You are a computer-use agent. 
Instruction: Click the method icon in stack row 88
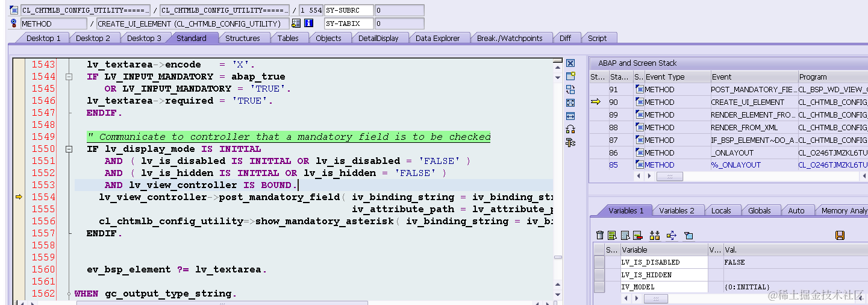point(639,128)
